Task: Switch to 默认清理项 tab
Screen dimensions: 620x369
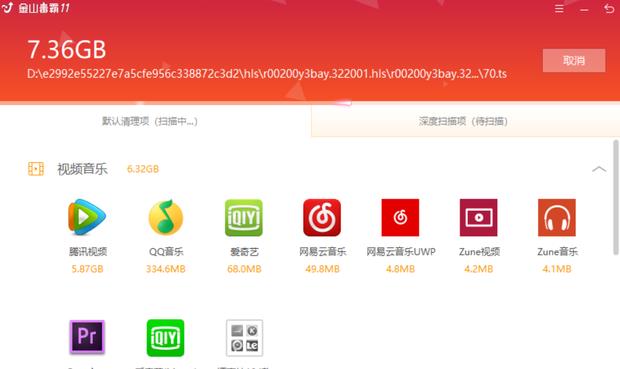Action: coord(150,121)
